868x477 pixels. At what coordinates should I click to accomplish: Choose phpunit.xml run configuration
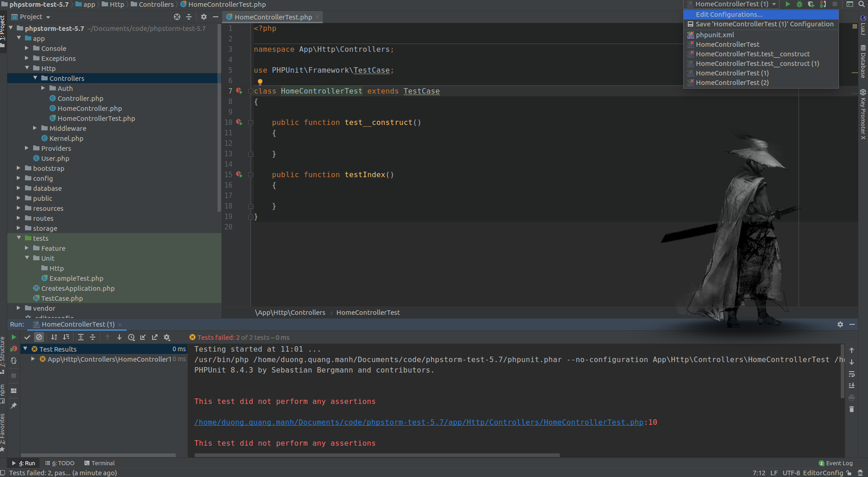pyautogui.click(x=714, y=35)
